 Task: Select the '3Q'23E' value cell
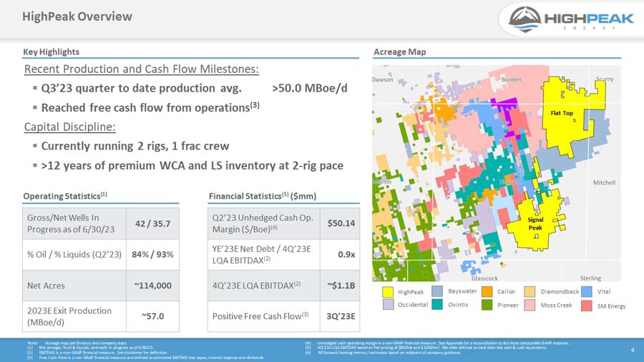point(340,316)
